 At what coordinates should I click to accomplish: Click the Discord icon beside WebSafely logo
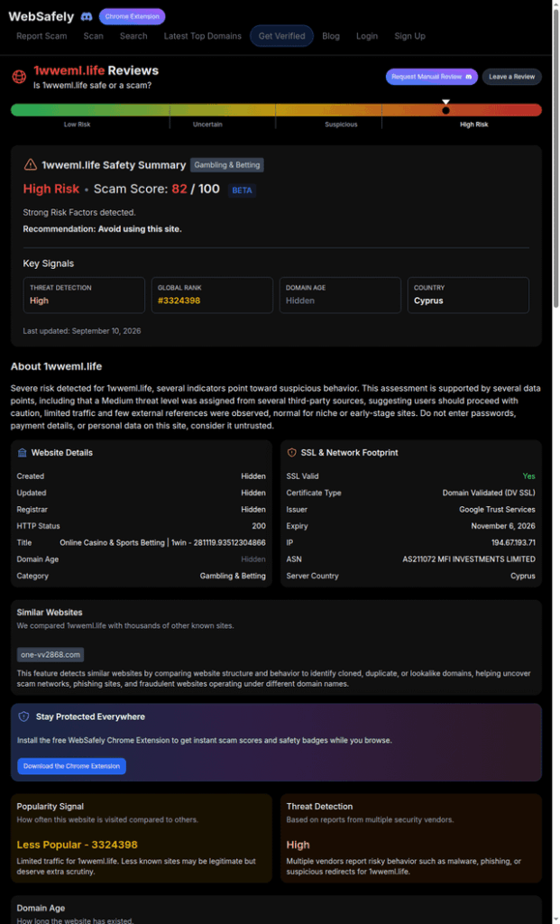pos(86,16)
